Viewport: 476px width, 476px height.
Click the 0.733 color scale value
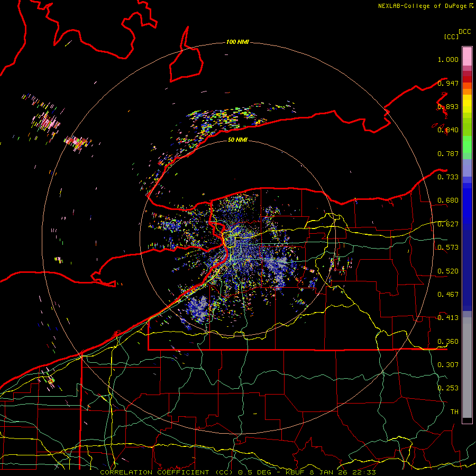pyautogui.click(x=448, y=177)
